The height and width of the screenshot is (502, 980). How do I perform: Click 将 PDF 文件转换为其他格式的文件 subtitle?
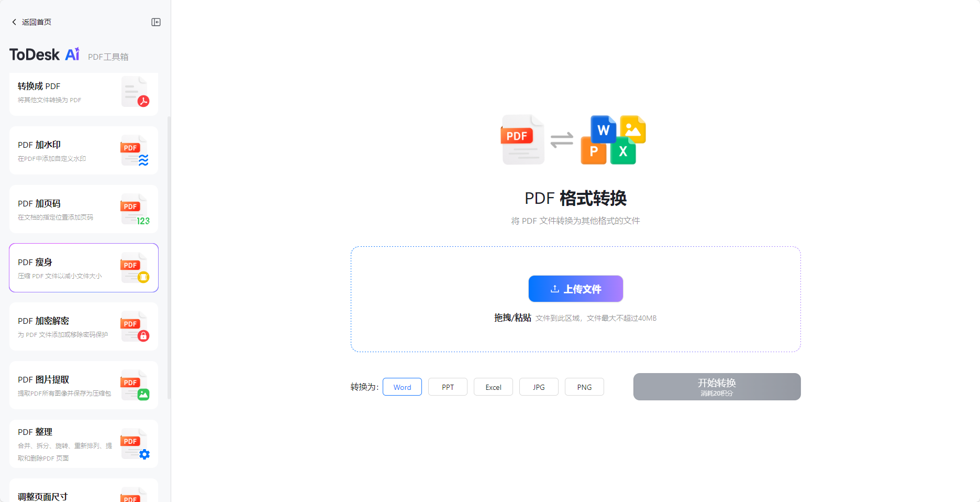coord(576,221)
